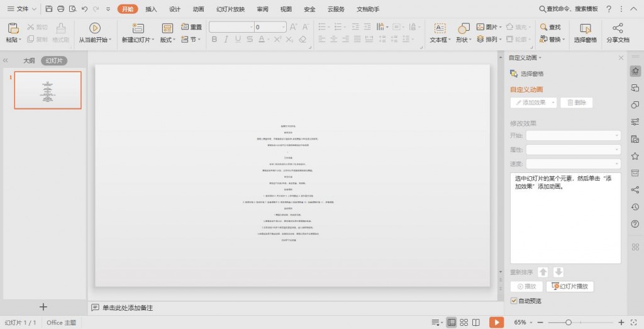The image size is (644, 329).
Task: Click the share icon in right sidebar
Action: pyautogui.click(x=635, y=190)
